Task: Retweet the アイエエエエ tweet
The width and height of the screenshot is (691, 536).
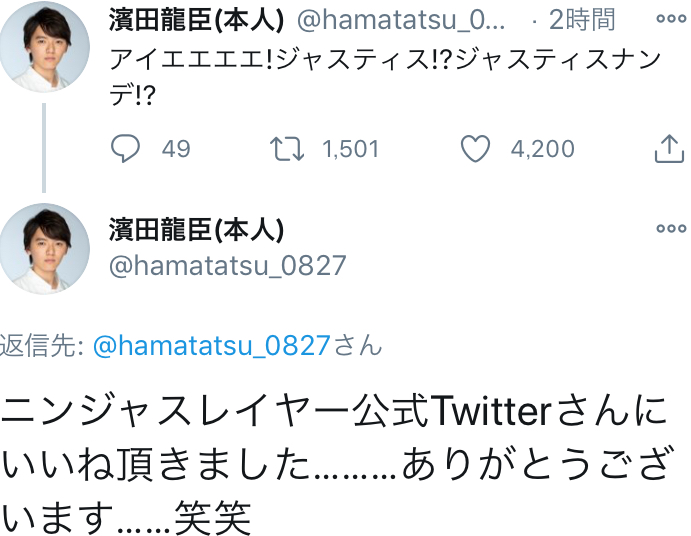Action: [x=288, y=149]
